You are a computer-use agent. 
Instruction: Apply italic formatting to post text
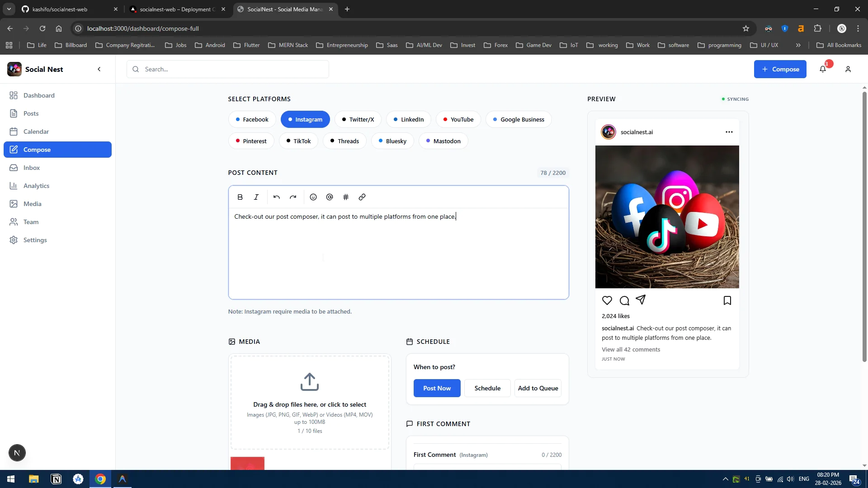(256, 197)
